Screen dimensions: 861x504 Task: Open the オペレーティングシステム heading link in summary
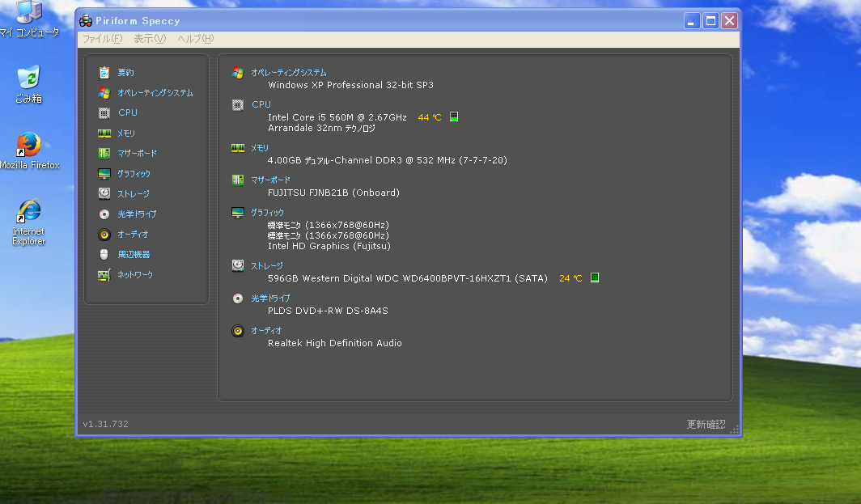pos(289,73)
